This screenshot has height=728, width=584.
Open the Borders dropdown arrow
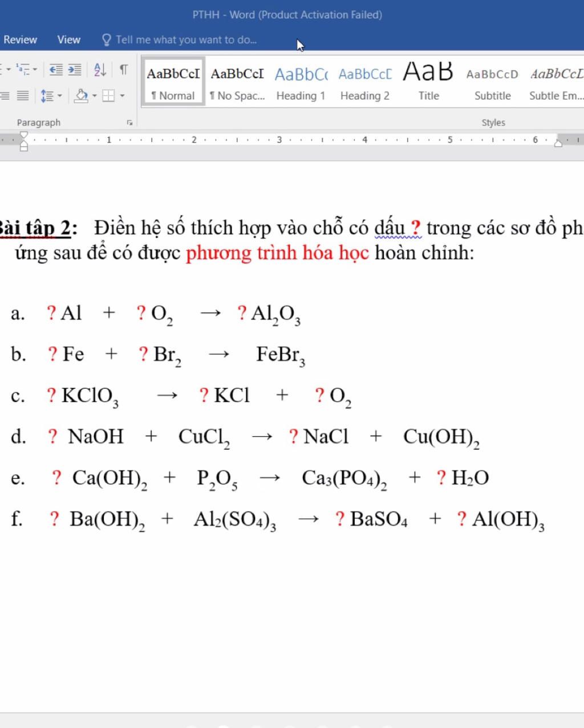point(122,96)
